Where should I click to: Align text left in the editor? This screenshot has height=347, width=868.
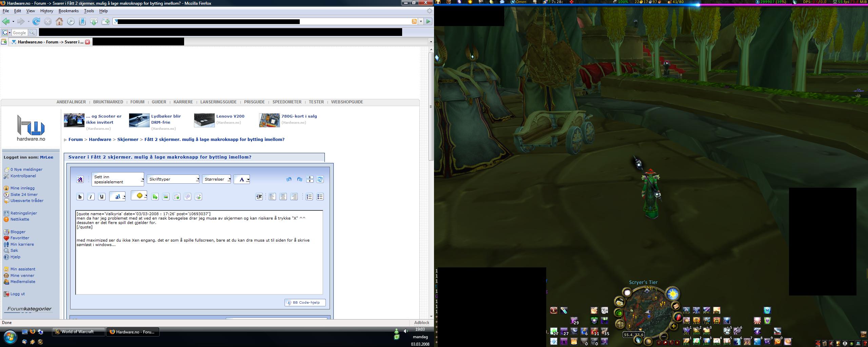tap(272, 197)
